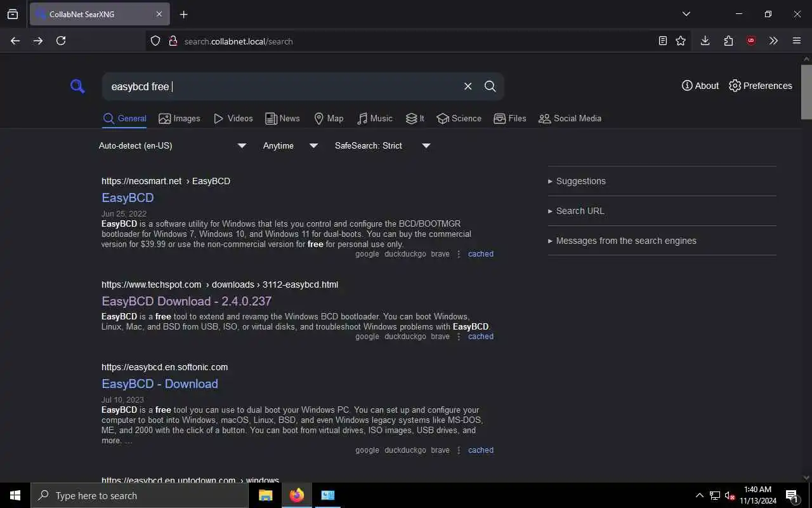Show site connection lock info
Image resolution: width=812 pixels, height=508 pixels.
click(173, 41)
